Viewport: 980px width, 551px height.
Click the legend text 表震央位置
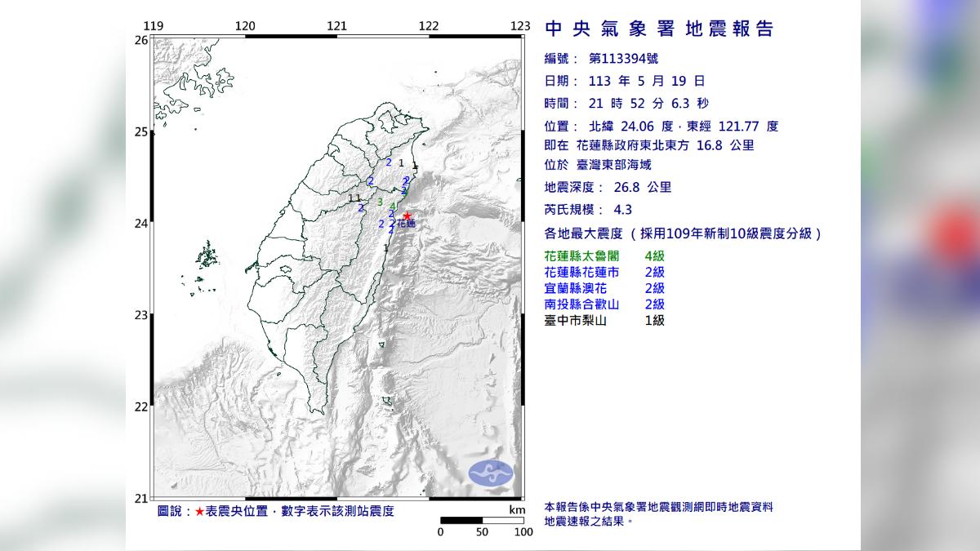pyautogui.click(x=238, y=511)
